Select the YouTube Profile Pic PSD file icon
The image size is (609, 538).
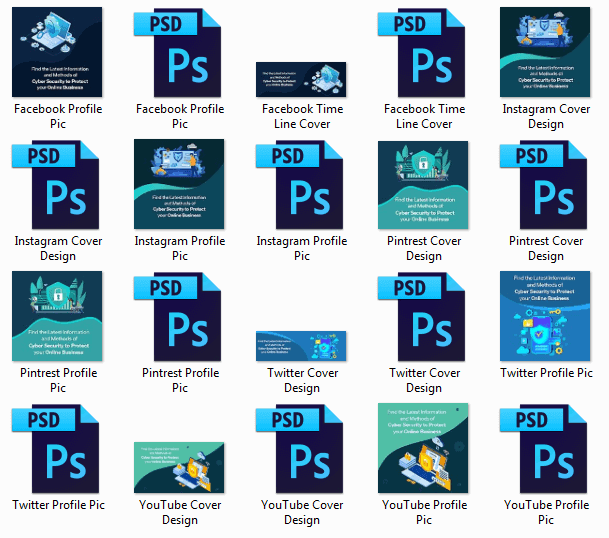543,449
